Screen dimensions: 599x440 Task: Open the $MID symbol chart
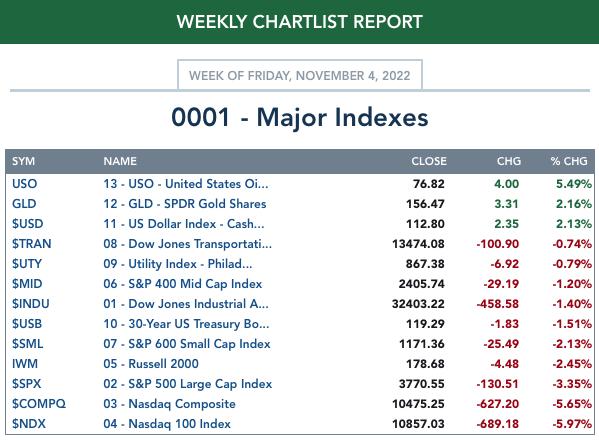(x=27, y=284)
